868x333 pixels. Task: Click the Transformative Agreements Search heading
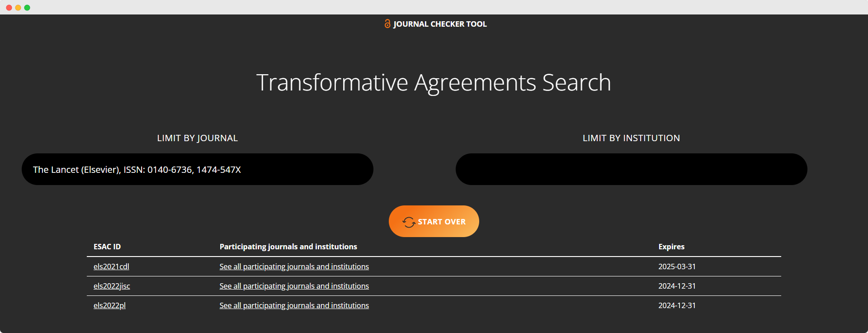434,83
